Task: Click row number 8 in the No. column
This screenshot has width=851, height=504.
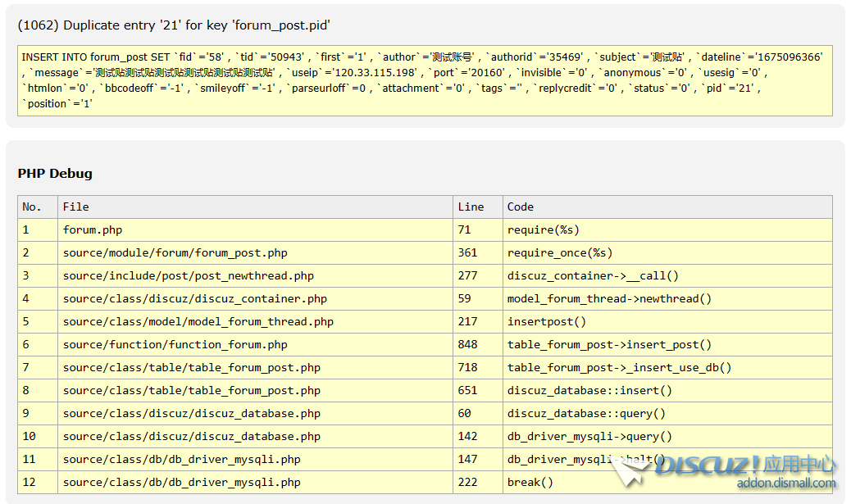Action: coord(25,391)
